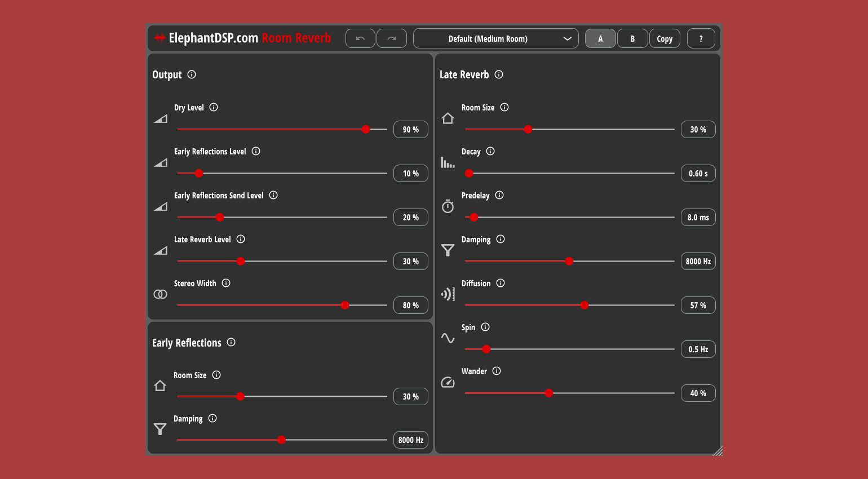Click the Decay 0.60 s value field

[698, 173]
